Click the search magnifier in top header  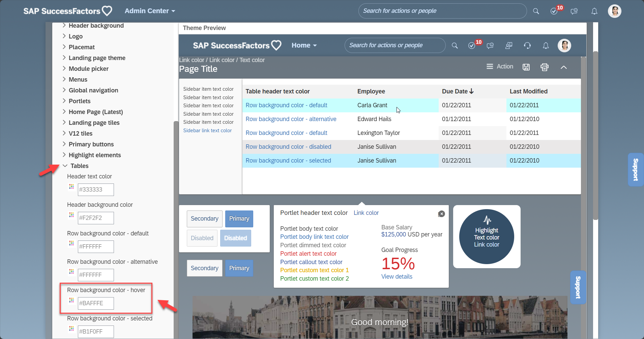pyautogui.click(x=536, y=11)
